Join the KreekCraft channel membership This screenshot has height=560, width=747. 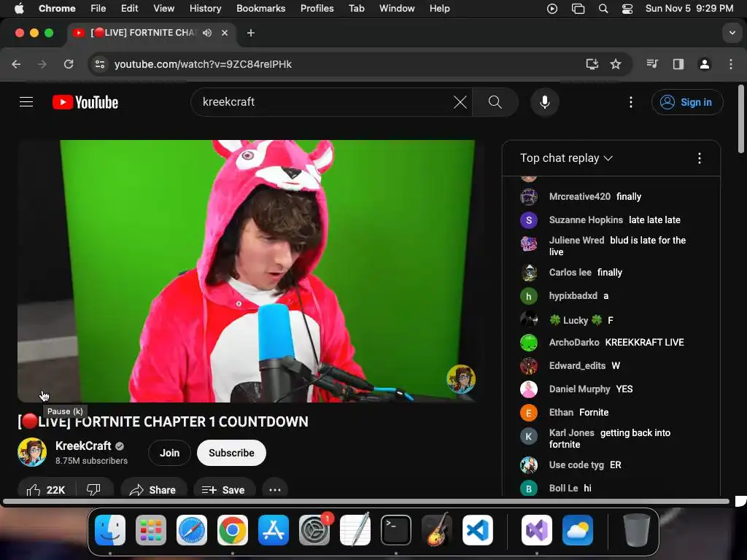click(x=169, y=453)
